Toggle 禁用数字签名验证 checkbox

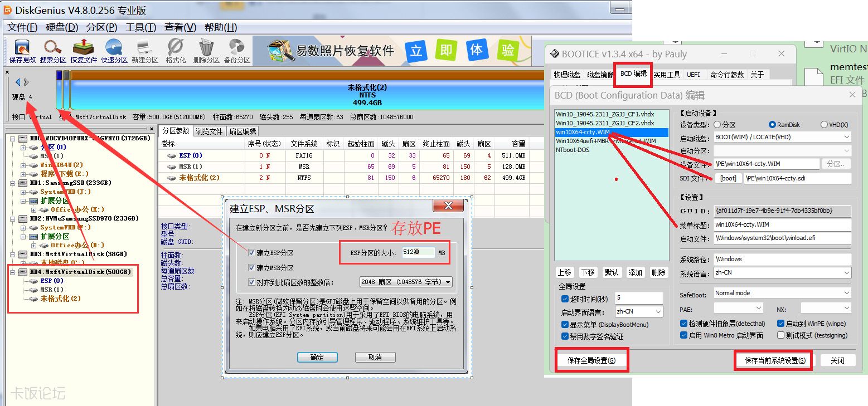[x=565, y=336]
